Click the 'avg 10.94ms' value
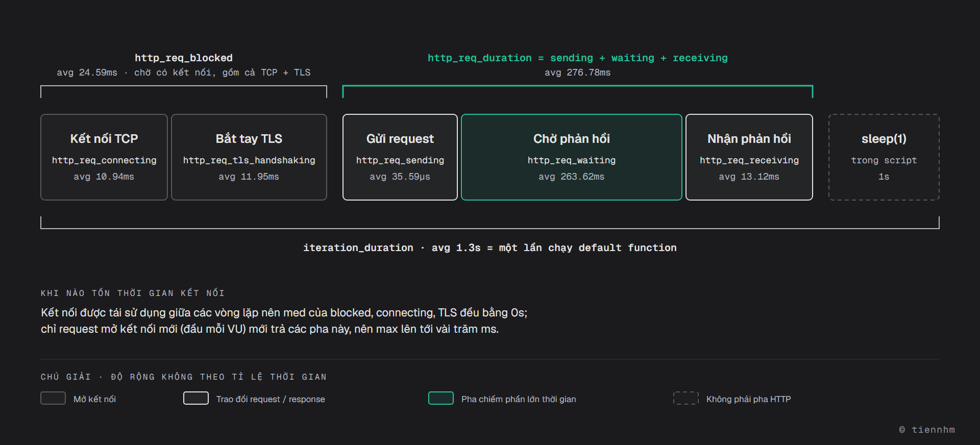Viewport: 980px width, 445px height. 104,177
